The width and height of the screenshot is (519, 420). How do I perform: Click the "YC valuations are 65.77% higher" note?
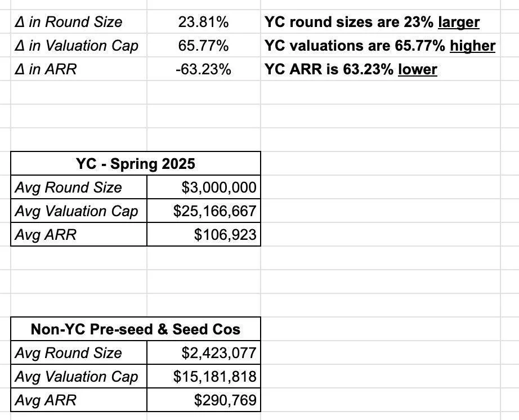click(380, 46)
